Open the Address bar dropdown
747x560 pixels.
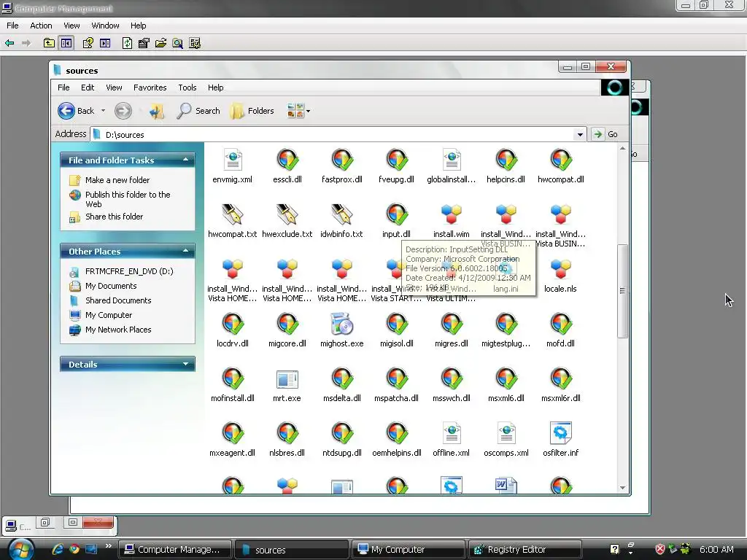(x=580, y=134)
